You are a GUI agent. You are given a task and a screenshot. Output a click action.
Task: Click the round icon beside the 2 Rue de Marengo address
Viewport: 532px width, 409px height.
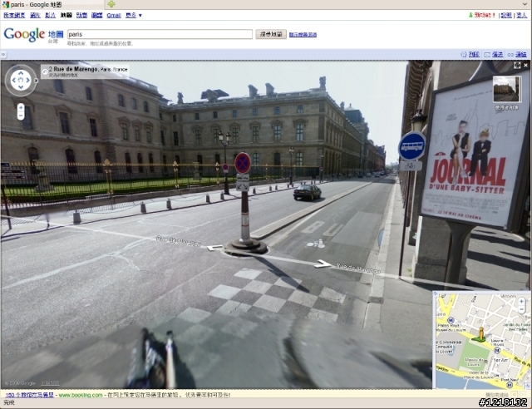point(45,71)
